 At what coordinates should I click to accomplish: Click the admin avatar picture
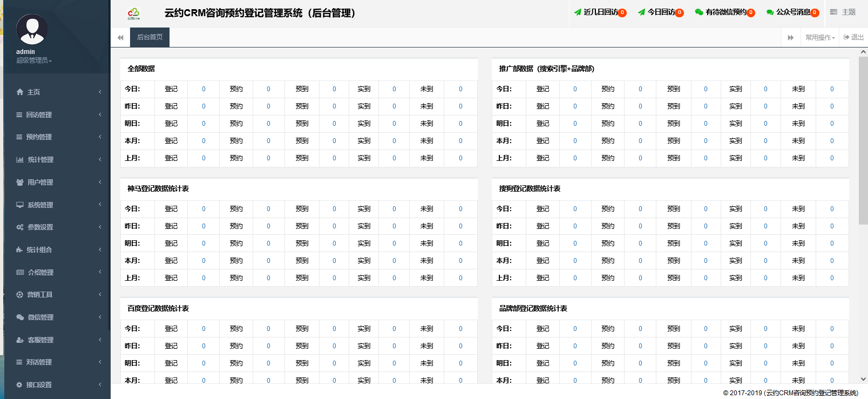click(x=32, y=30)
